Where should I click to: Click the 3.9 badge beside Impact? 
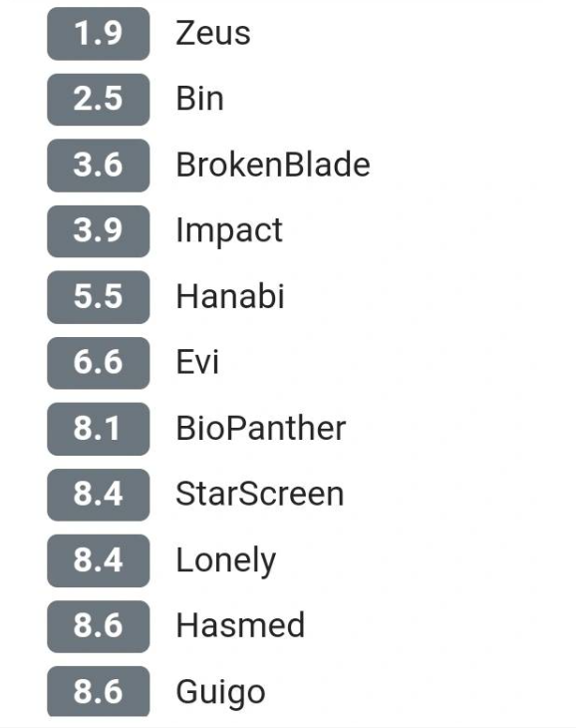tap(99, 230)
